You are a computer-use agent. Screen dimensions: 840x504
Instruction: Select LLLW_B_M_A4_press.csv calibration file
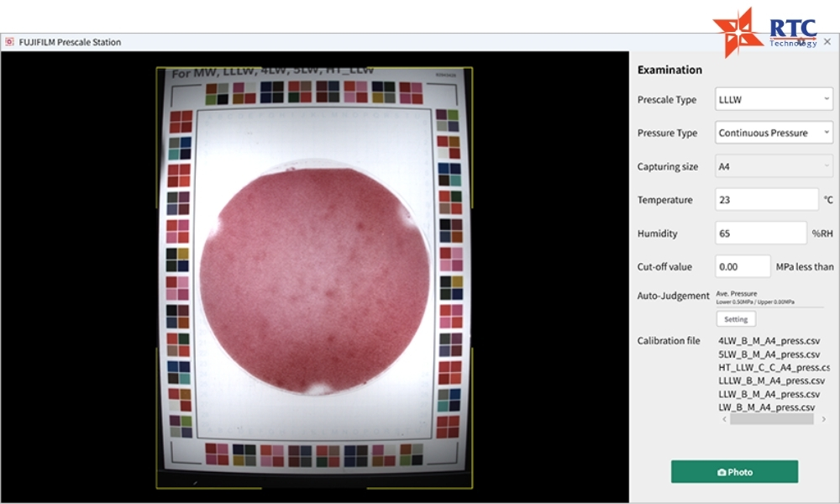771,381
